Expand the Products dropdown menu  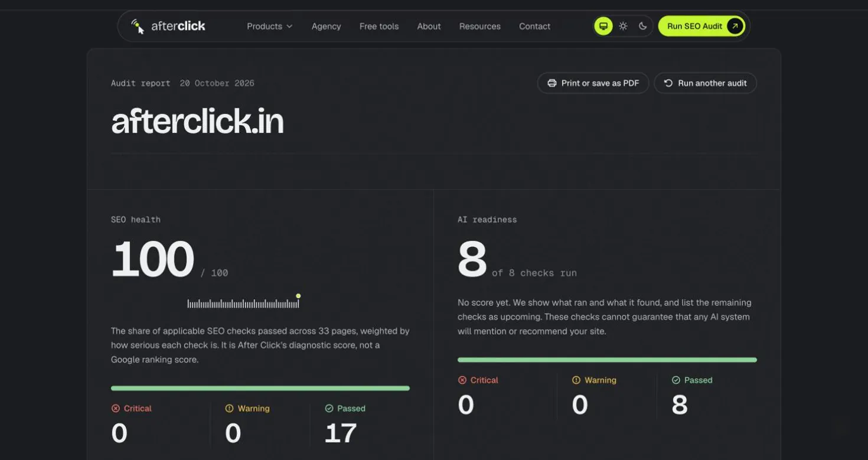(269, 26)
